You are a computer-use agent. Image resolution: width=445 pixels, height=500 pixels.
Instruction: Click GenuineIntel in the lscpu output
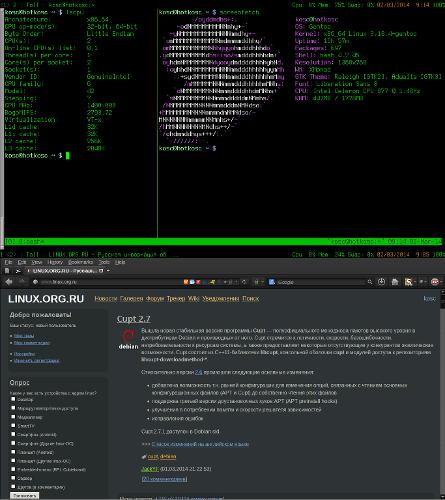coord(108,77)
